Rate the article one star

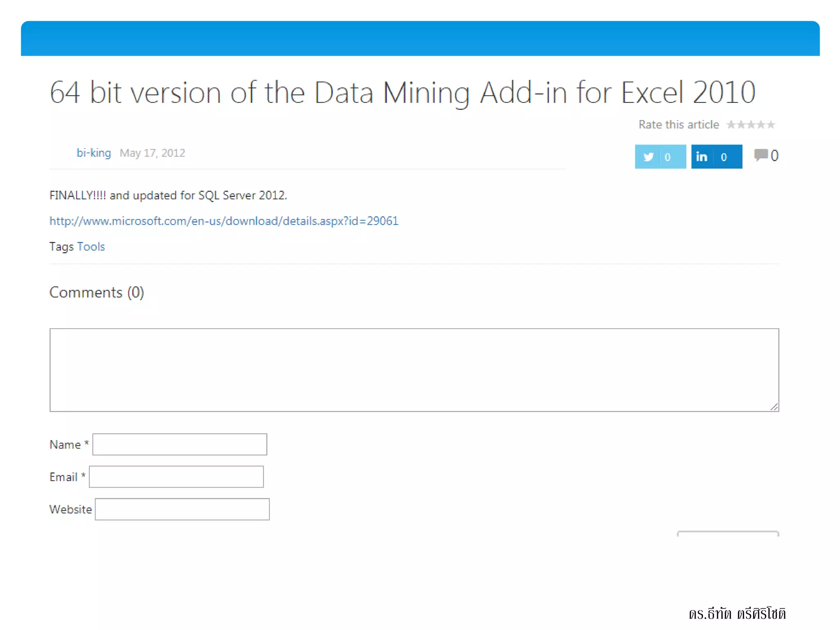pos(731,124)
